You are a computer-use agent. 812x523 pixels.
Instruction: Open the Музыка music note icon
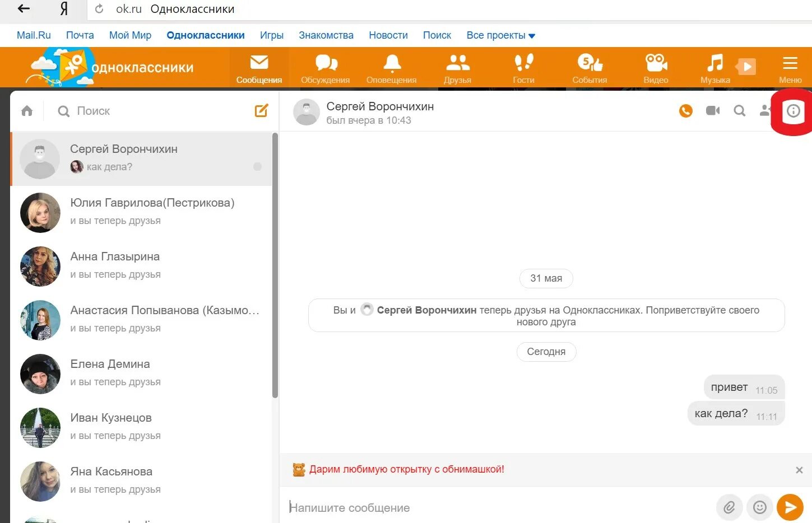(x=715, y=68)
